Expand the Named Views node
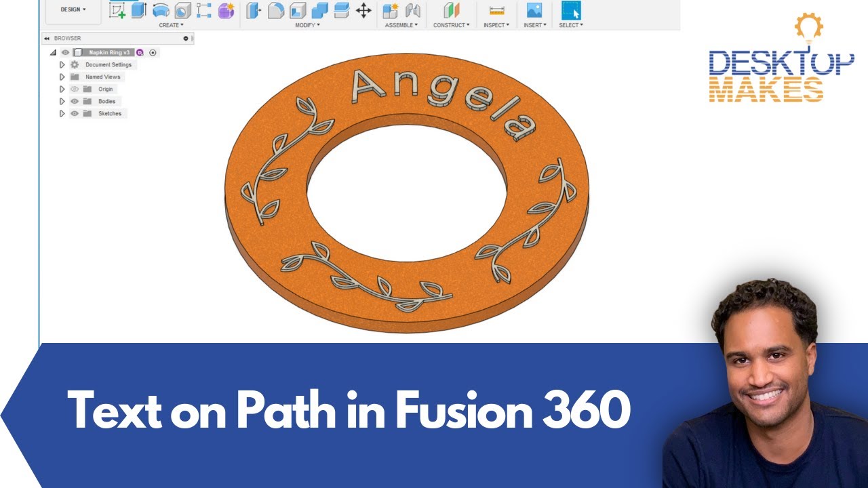 click(x=62, y=77)
